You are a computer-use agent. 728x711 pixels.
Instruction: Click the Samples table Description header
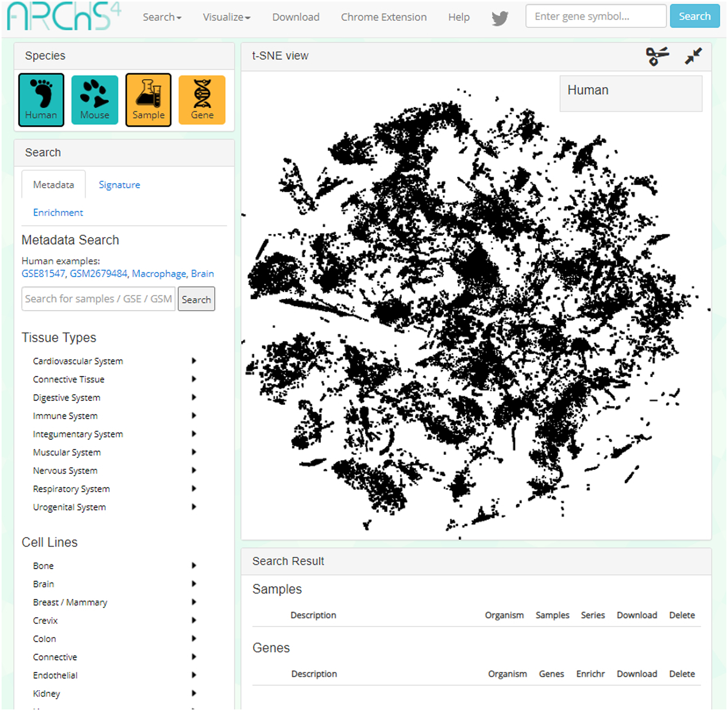(x=313, y=616)
